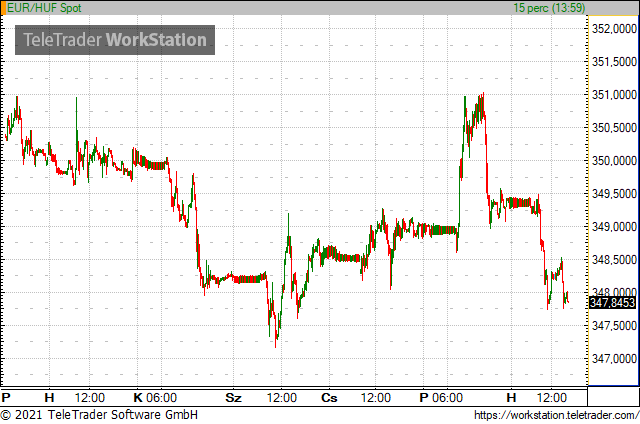Screen dimensions: 640x424
Task: Click the P 06:00 time axis label
Action: 441,397
